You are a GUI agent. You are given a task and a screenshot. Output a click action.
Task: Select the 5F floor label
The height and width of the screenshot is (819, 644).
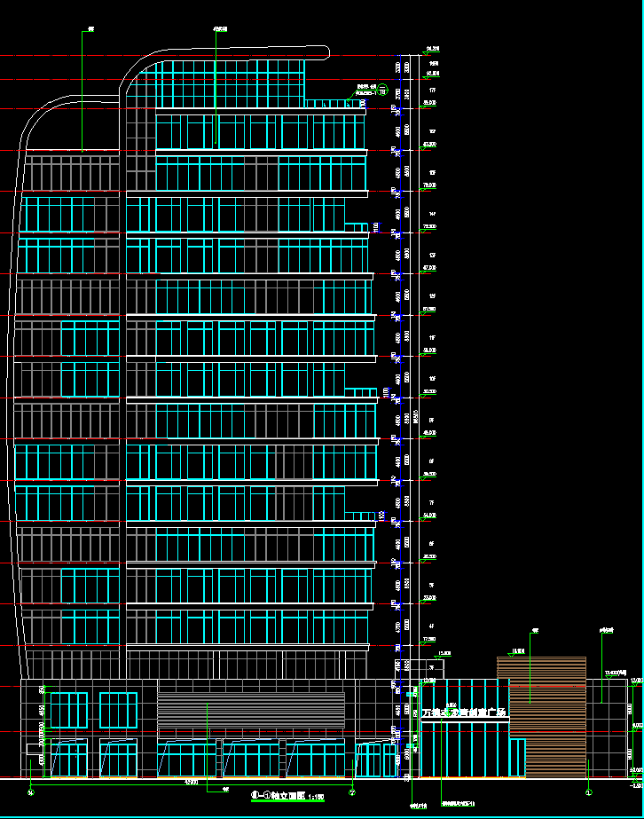(x=432, y=586)
